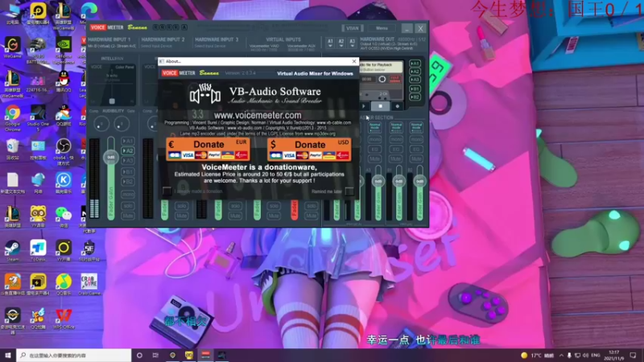The height and width of the screenshot is (362, 644).
Task: Click the Intellipan voice pad of Input 1
Action: [112, 84]
